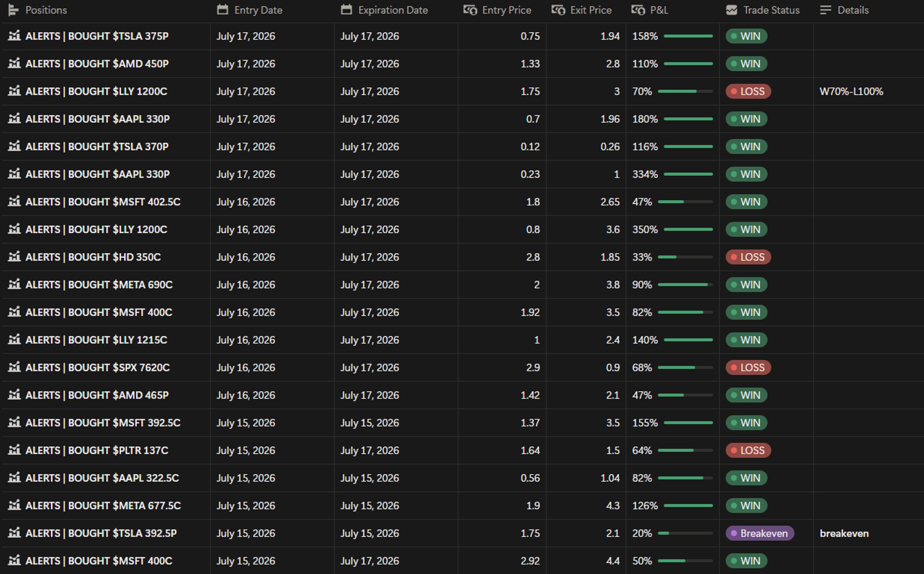Click entry price 0.12 for $TSLA 370P

[x=530, y=147]
